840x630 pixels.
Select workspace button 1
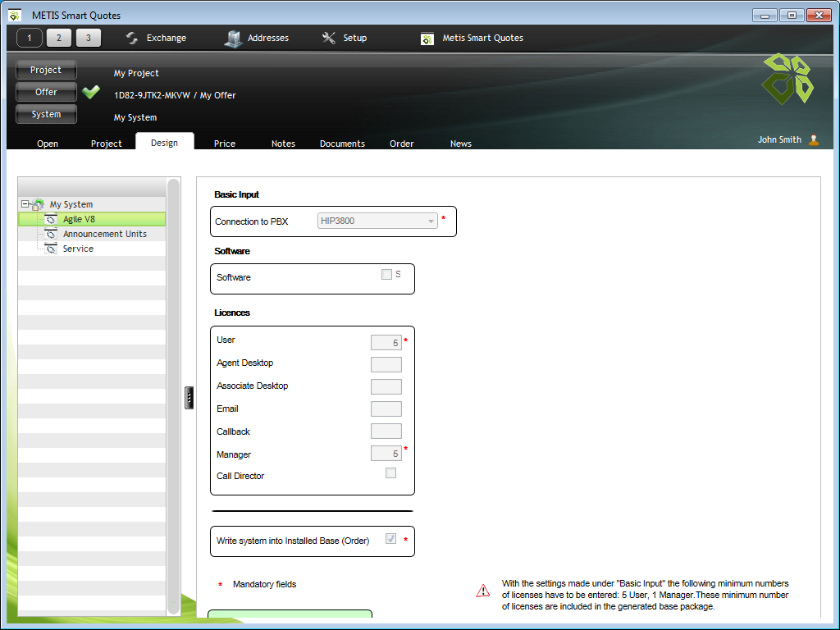pyautogui.click(x=30, y=38)
